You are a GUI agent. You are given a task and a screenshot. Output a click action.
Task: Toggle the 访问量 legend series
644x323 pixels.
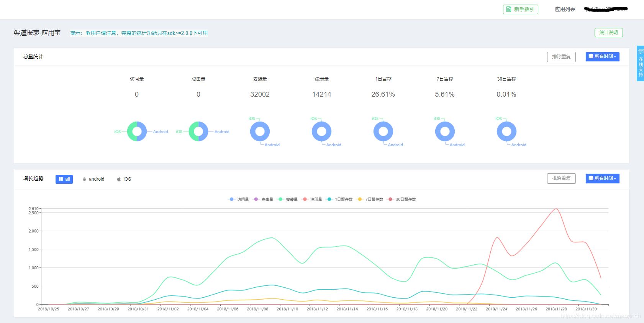[238, 199]
